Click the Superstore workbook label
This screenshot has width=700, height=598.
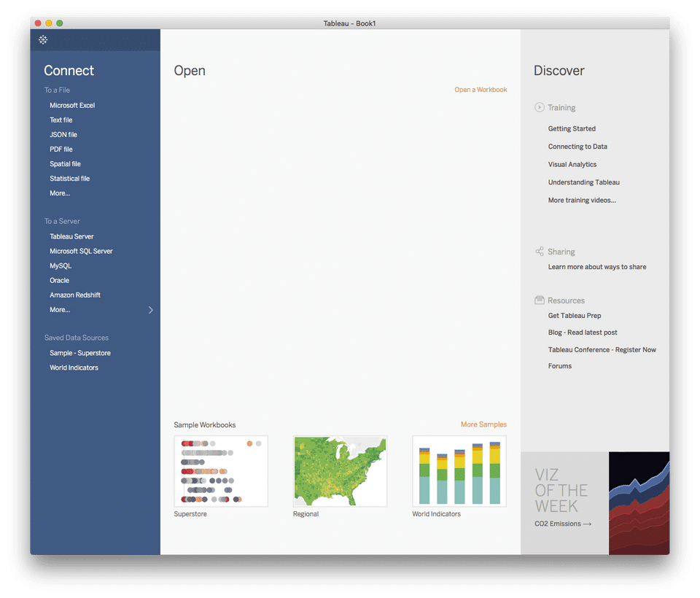(190, 514)
